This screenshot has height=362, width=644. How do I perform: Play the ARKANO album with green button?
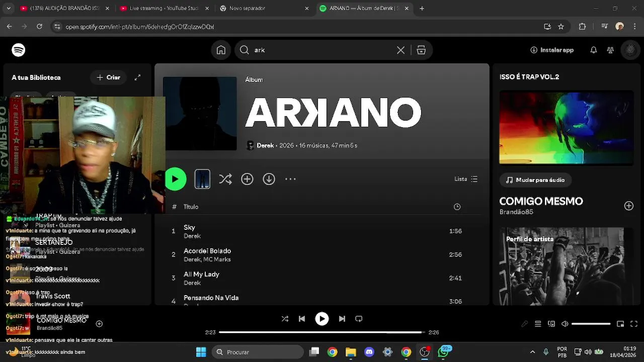tap(176, 179)
